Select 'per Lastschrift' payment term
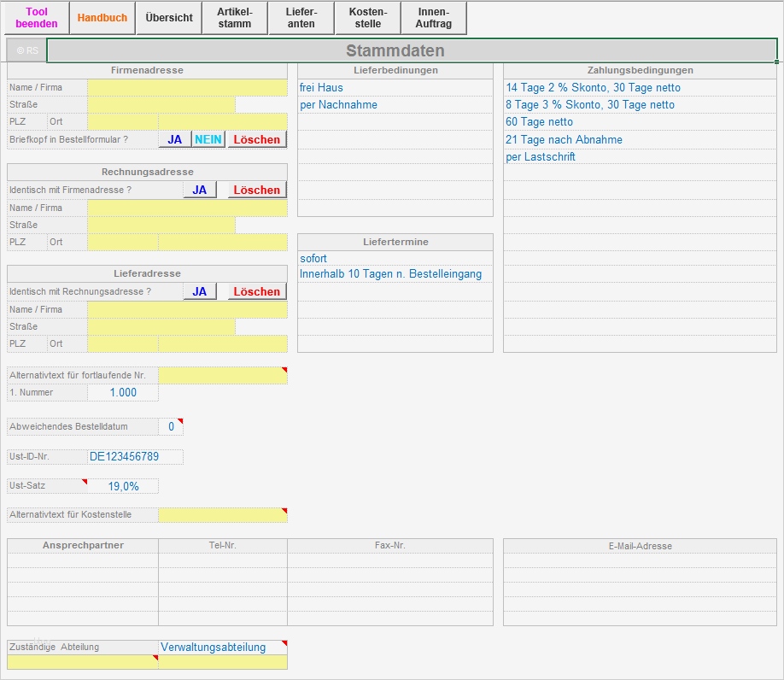The width and height of the screenshot is (784, 680). click(x=640, y=156)
